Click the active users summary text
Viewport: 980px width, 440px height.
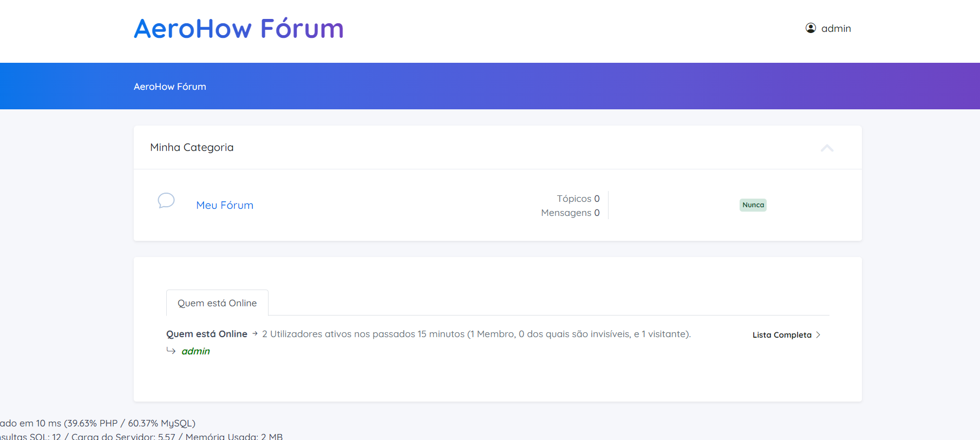[476, 334]
